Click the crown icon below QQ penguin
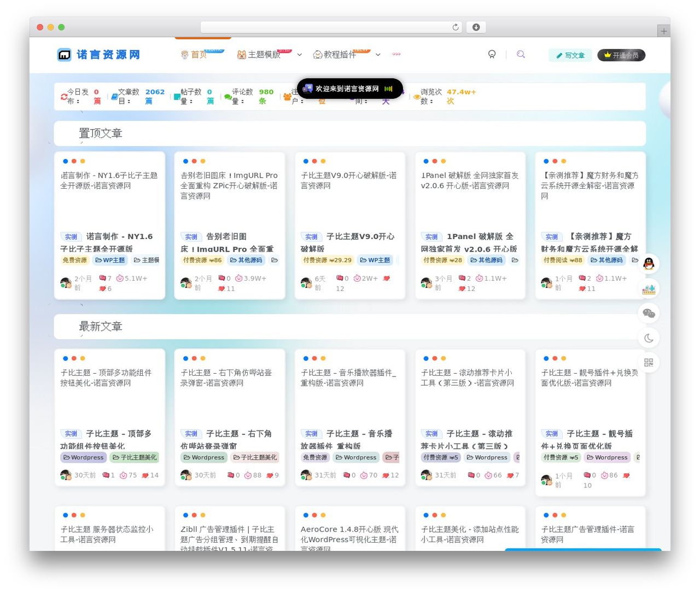This screenshot has height=593, width=700. tap(649, 288)
